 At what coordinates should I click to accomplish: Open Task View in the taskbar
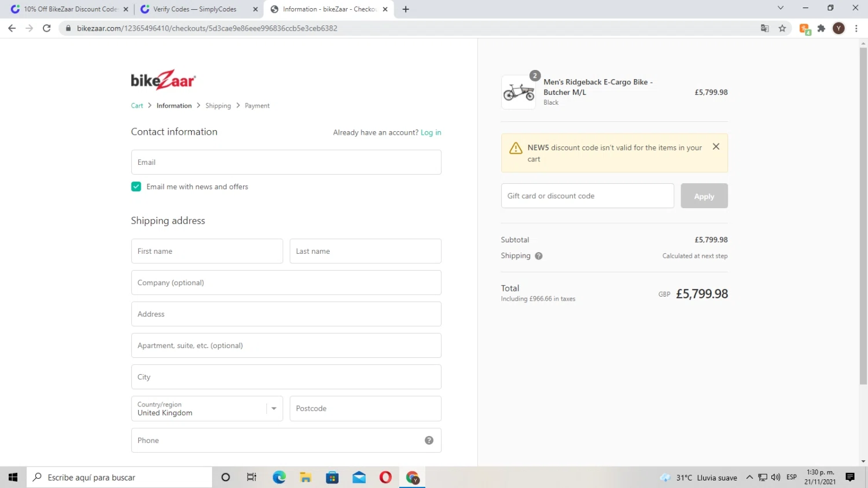coord(252,477)
